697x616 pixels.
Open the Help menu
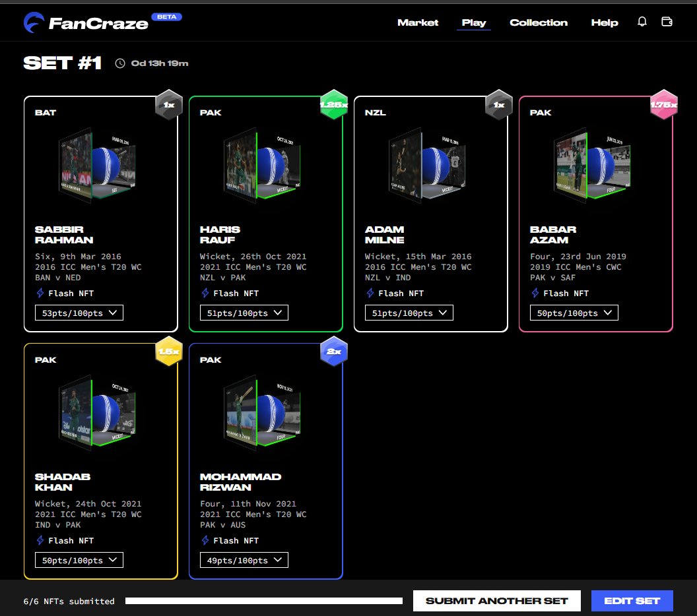click(x=605, y=22)
